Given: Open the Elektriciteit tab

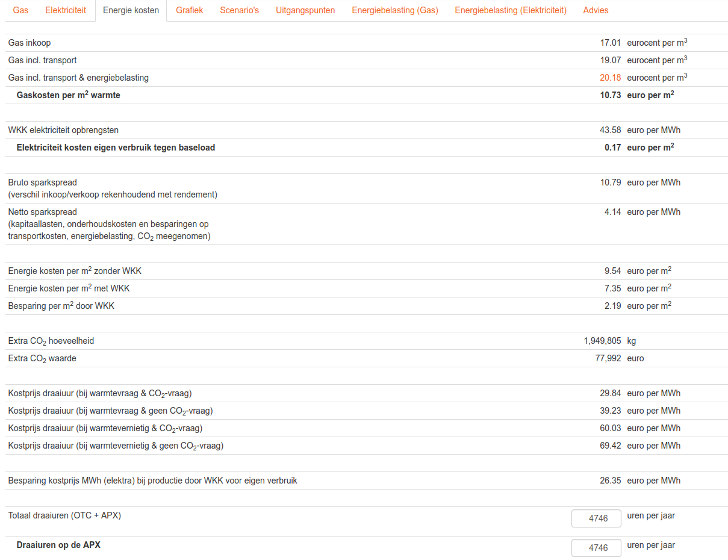Looking at the screenshot, I should click(66, 10).
